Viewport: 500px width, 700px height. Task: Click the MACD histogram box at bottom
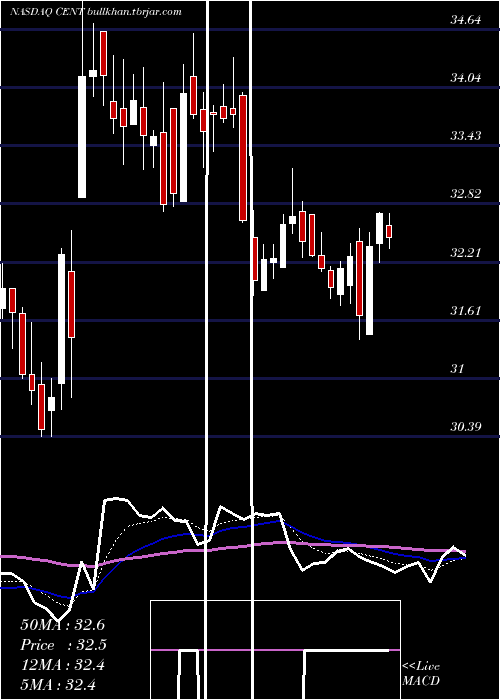click(x=275, y=650)
